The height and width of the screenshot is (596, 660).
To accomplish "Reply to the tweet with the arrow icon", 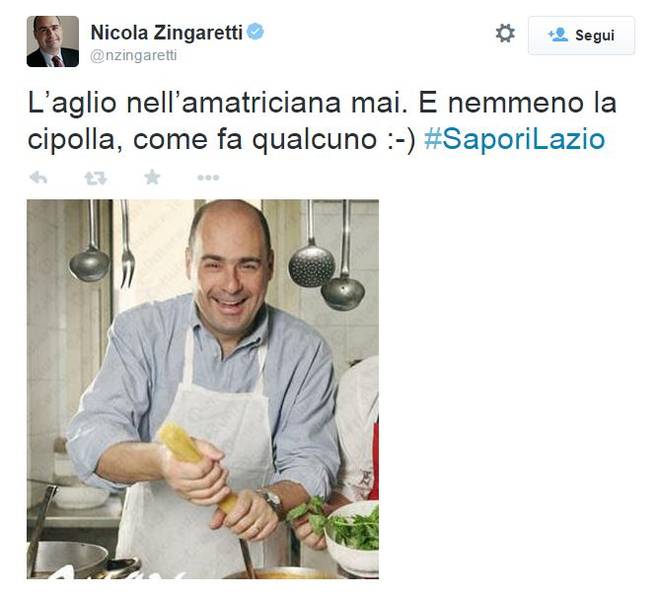I will [38, 178].
